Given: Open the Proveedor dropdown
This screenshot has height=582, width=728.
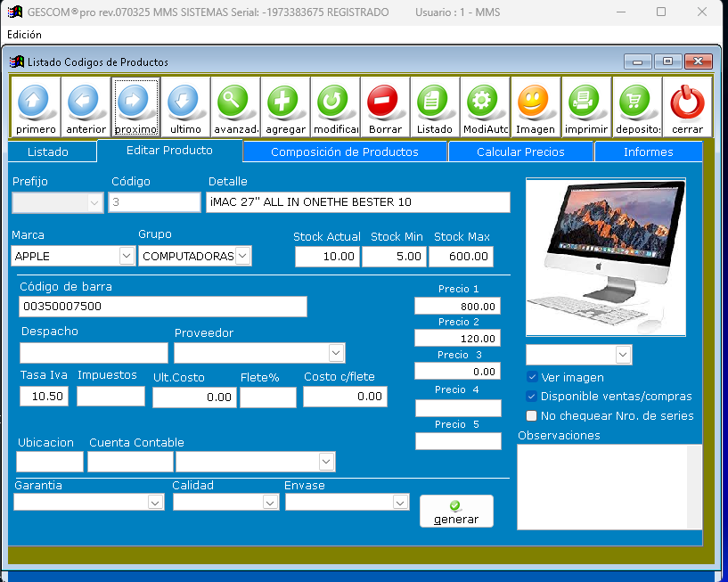Looking at the screenshot, I should (x=337, y=353).
